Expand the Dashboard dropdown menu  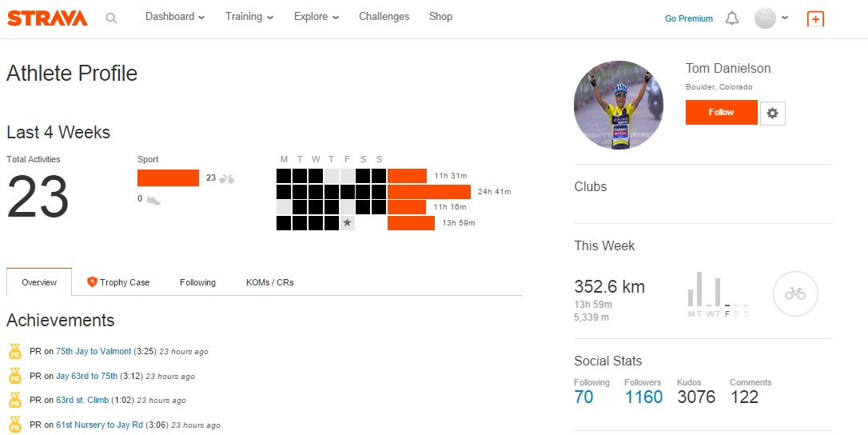click(x=174, y=17)
